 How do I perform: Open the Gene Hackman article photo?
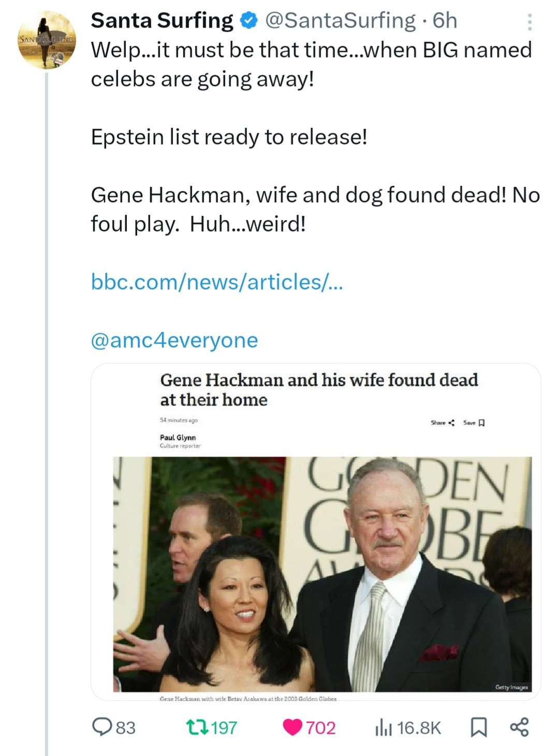pyautogui.click(x=322, y=574)
